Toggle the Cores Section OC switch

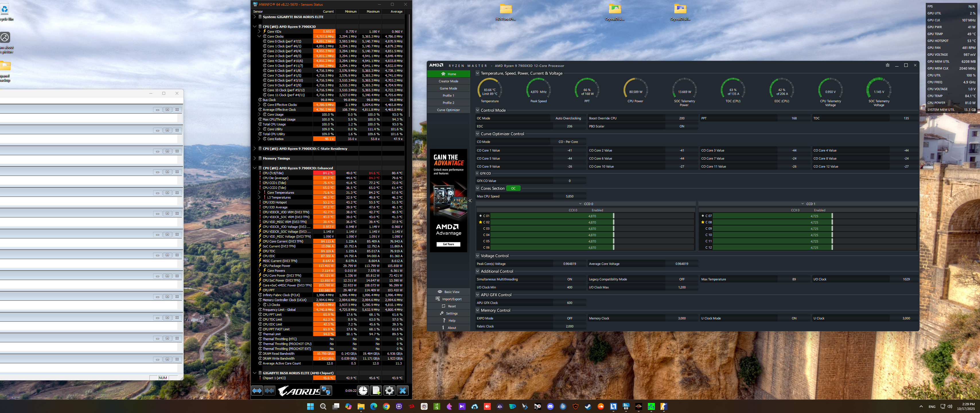tap(513, 189)
